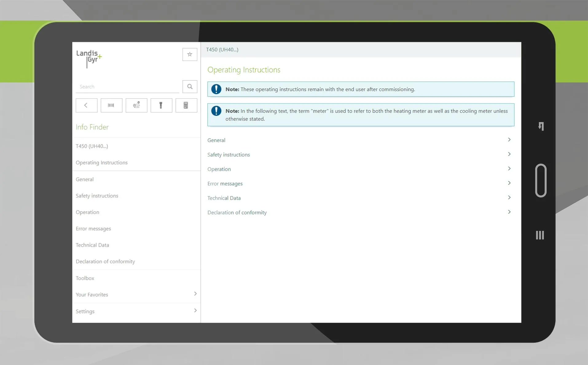Image resolution: width=588 pixels, height=365 pixels.
Task: Open Technical Data in the sidebar
Action: pyautogui.click(x=92, y=245)
